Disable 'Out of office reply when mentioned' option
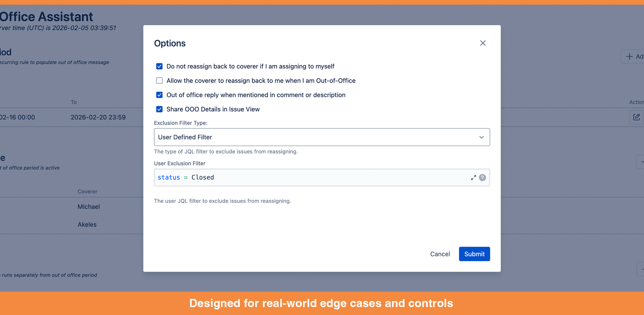The width and height of the screenshot is (644, 315). (159, 95)
